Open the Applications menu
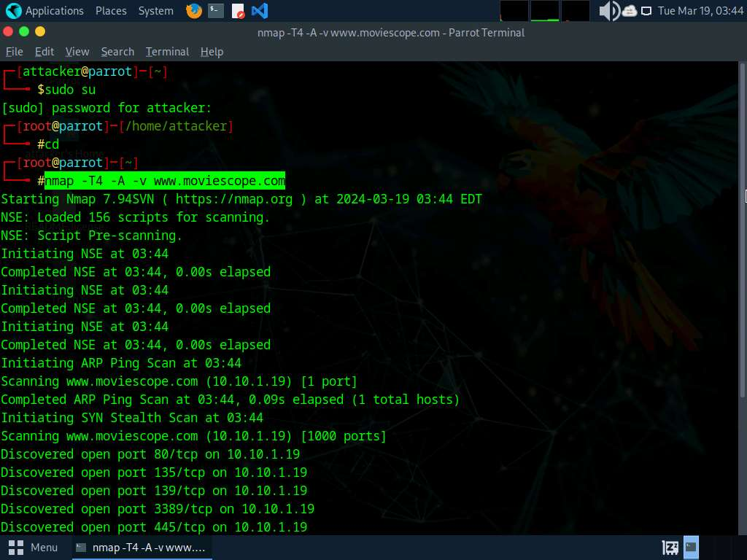747x560 pixels. (54, 11)
